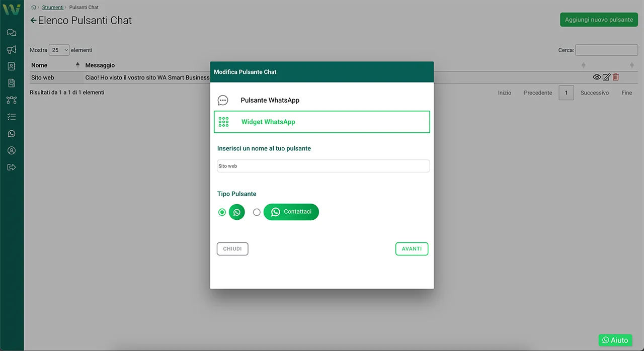
Task: Open the contacts book icon
Action: (x=12, y=66)
